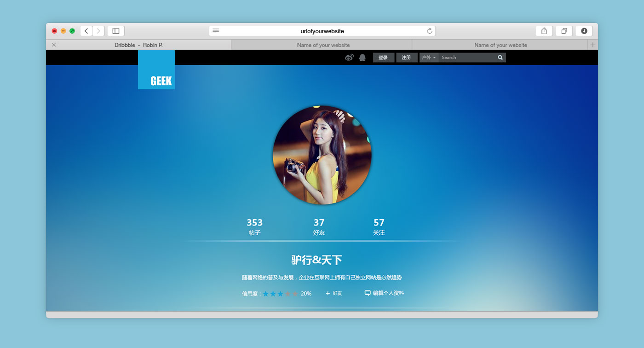Click the browser back arrow
The height and width of the screenshot is (348, 644).
[86, 31]
